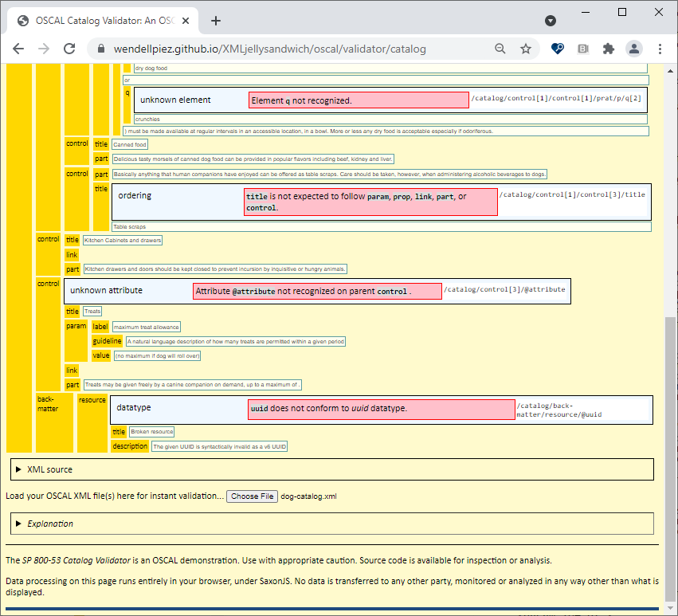Close the OSCAL Catalog Validator tab
The image size is (678, 616).
186,21
